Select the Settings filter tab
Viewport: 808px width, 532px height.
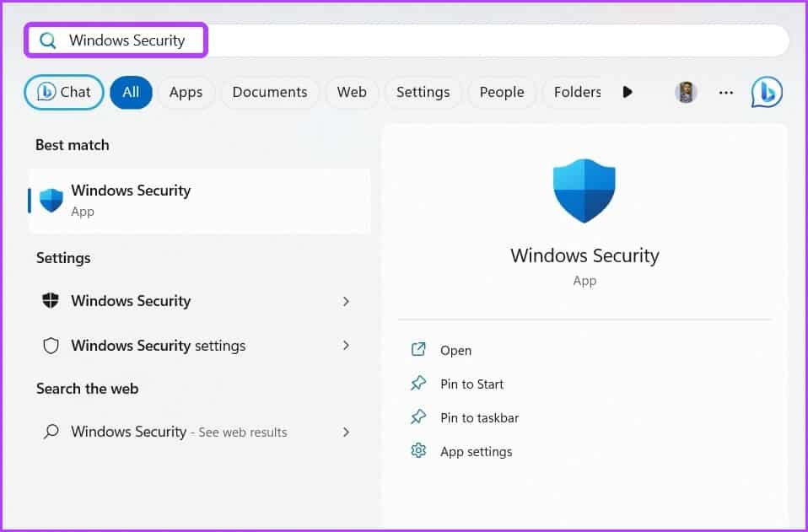tap(423, 92)
